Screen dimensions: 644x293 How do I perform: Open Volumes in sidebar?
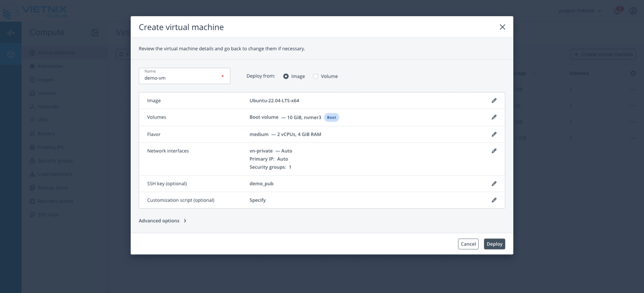pyautogui.click(x=65, y=93)
